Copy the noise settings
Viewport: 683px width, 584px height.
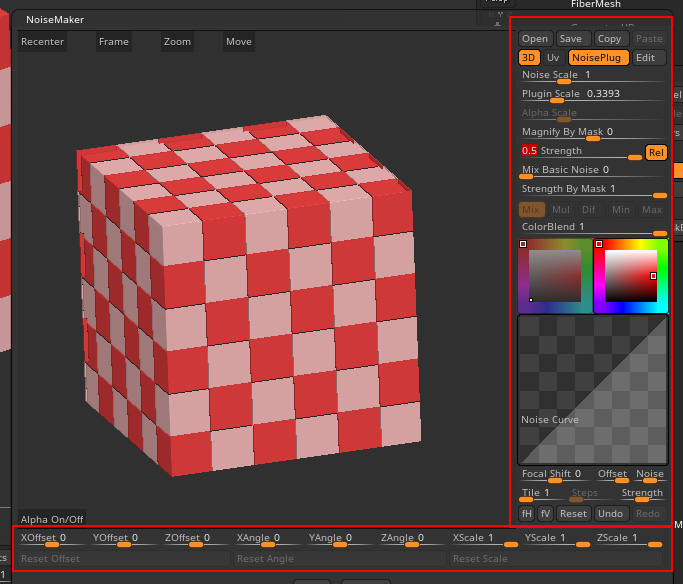coord(609,39)
